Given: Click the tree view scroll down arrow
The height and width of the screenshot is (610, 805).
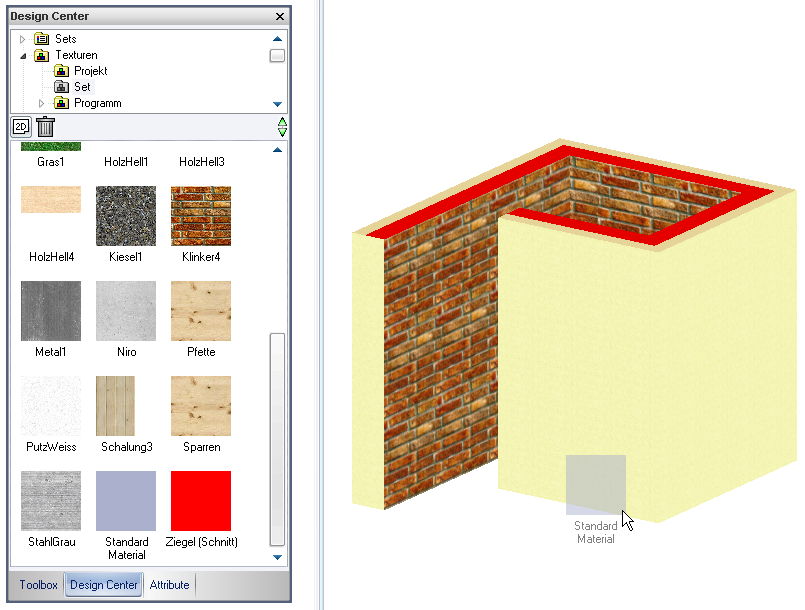Looking at the screenshot, I should (x=277, y=104).
